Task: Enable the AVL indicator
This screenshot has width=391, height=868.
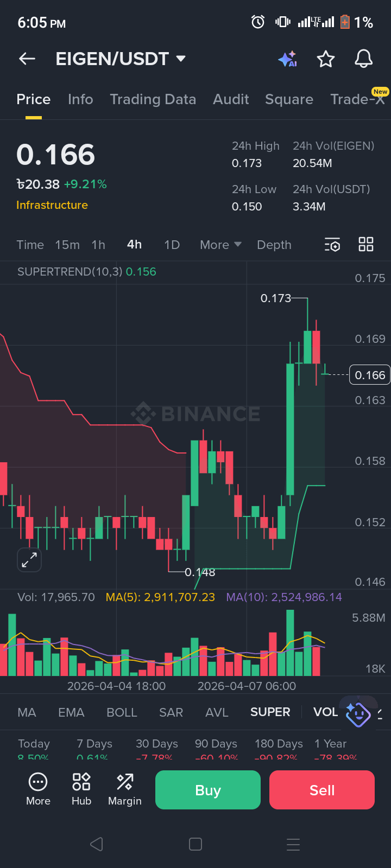Action: [x=217, y=712]
